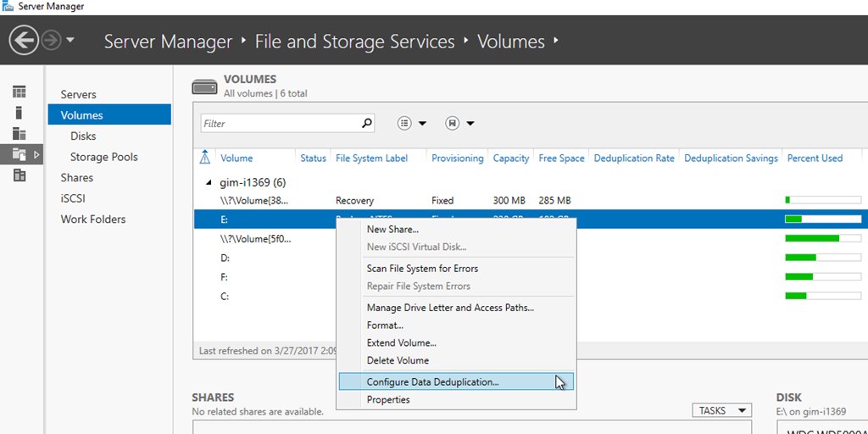The width and height of the screenshot is (868, 434).
Task: Choose Scan File System for Errors
Action: pyautogui.click(x=456, y=269)
